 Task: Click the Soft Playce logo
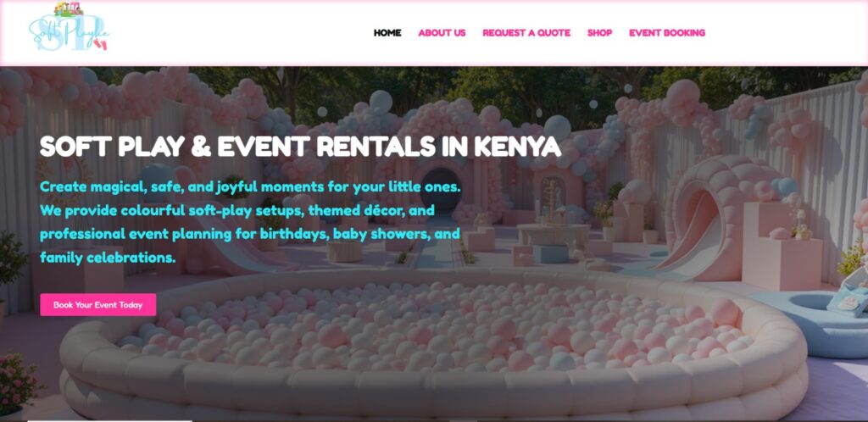tap(70, 28)
